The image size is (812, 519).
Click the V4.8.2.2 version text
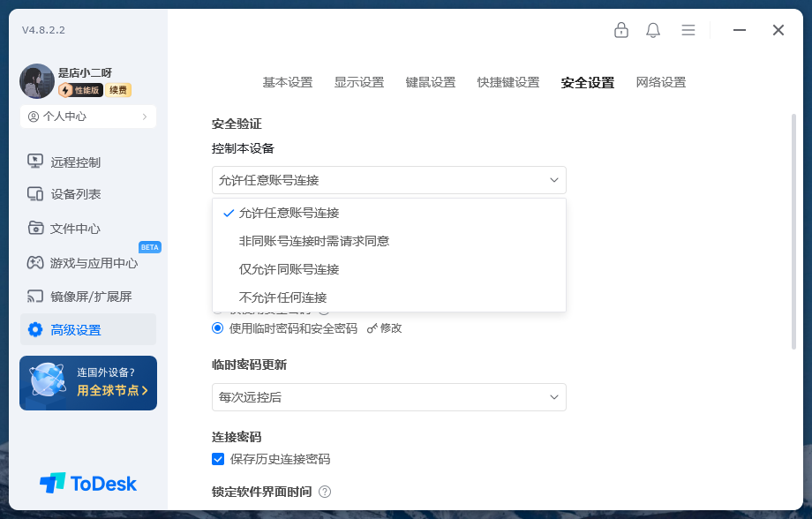click(x=43, y=30)
